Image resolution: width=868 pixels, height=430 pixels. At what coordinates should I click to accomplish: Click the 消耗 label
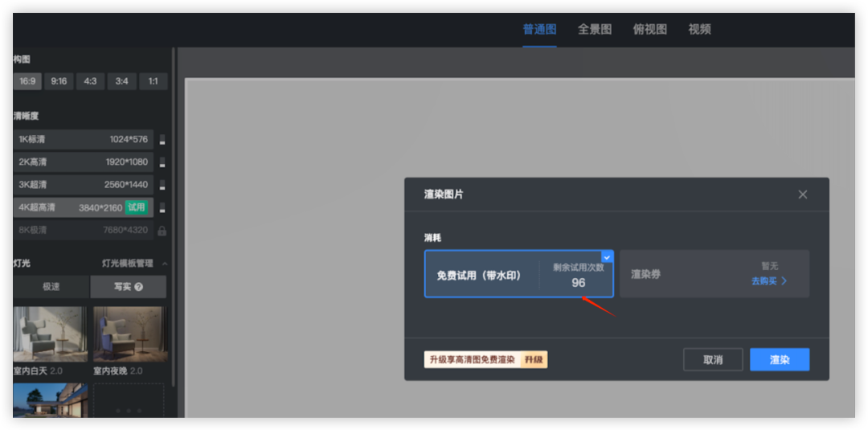tap(433, 237)
